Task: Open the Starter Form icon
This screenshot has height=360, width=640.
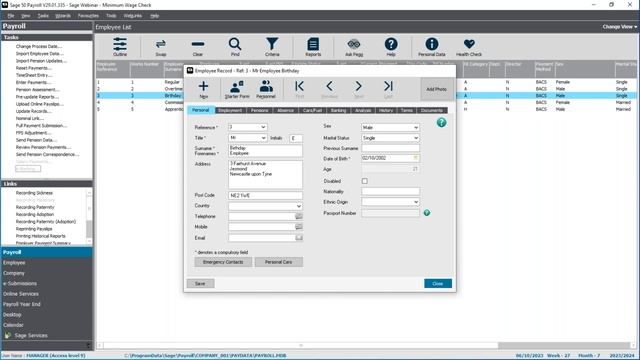Action: coord(237,89)
